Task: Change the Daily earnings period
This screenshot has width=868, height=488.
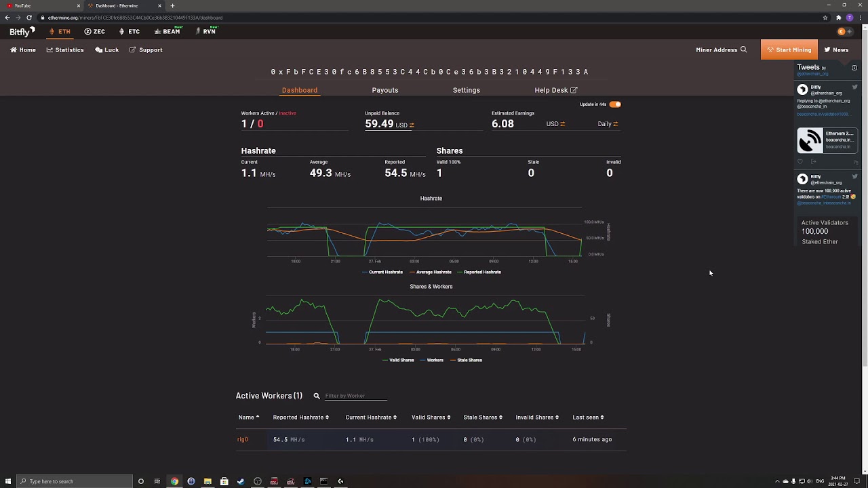Action: click(608, 124)
